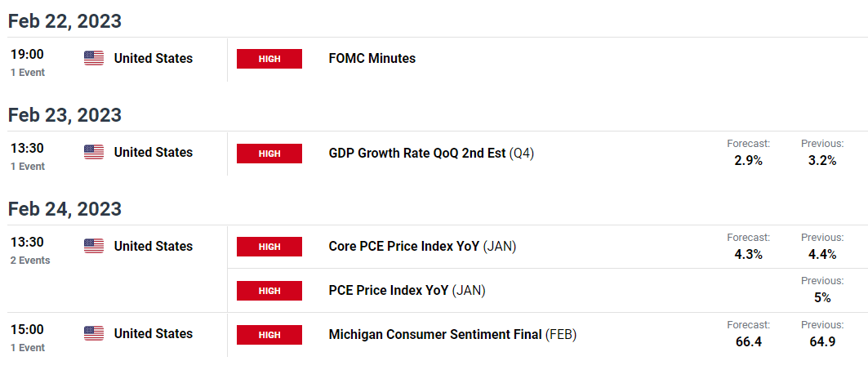Expand the 19:00 time slot with 1 Event
Viewport: 868px width, 370px height.
[28, 62]
